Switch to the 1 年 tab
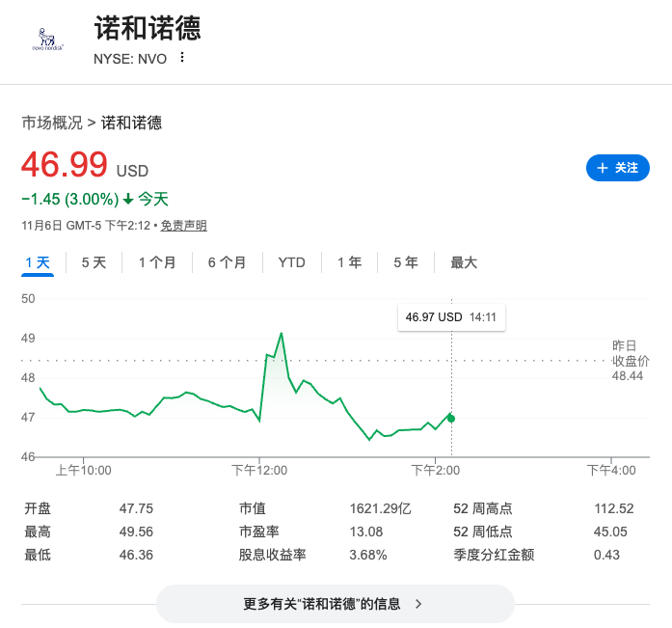Screen dimensions: 672x628 [349, 262]
